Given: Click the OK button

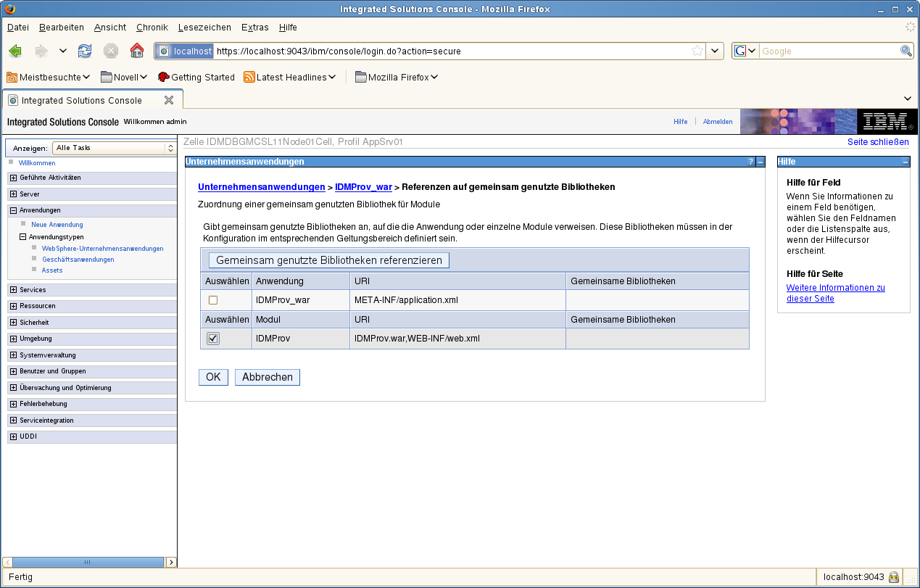Looking at the screenshot, I should pyautogui.click(x=213, y=377).
